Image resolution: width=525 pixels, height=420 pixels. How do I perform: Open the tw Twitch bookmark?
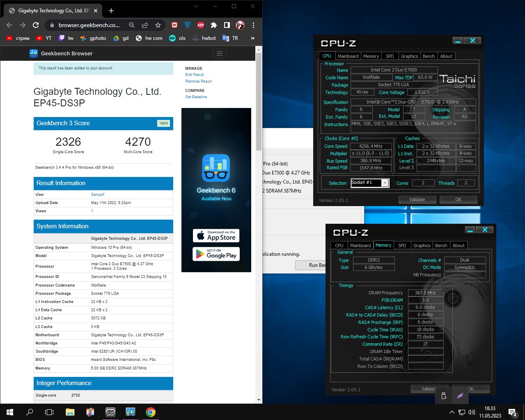[x=66, y=38]
